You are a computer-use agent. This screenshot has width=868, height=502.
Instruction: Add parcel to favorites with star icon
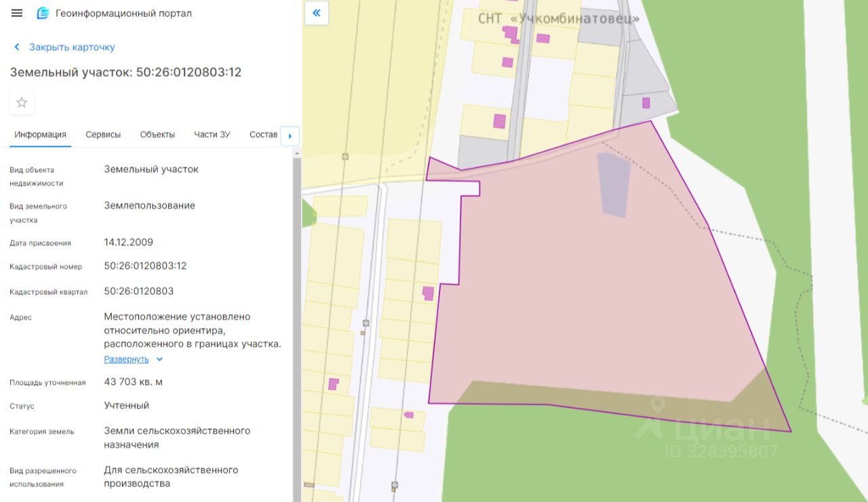coord(22,102)
